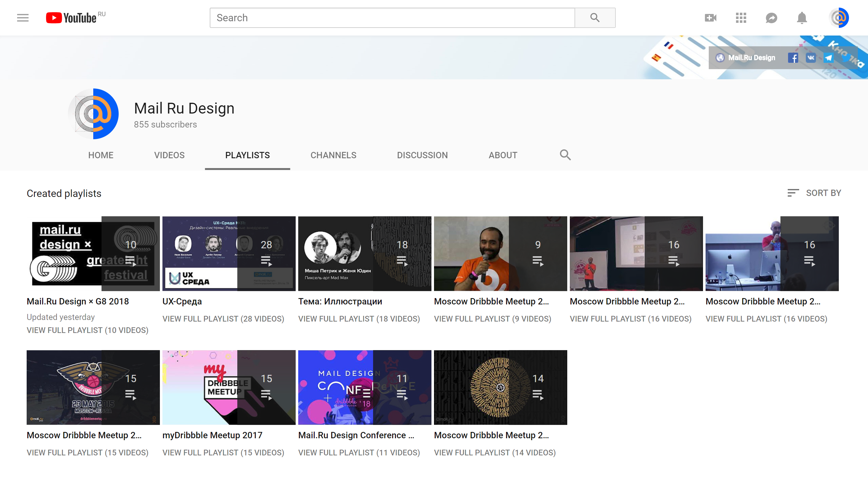This screenshot has height=489, width=868.
Task: Open the Telegram link in banner
Action: [829, 58]
